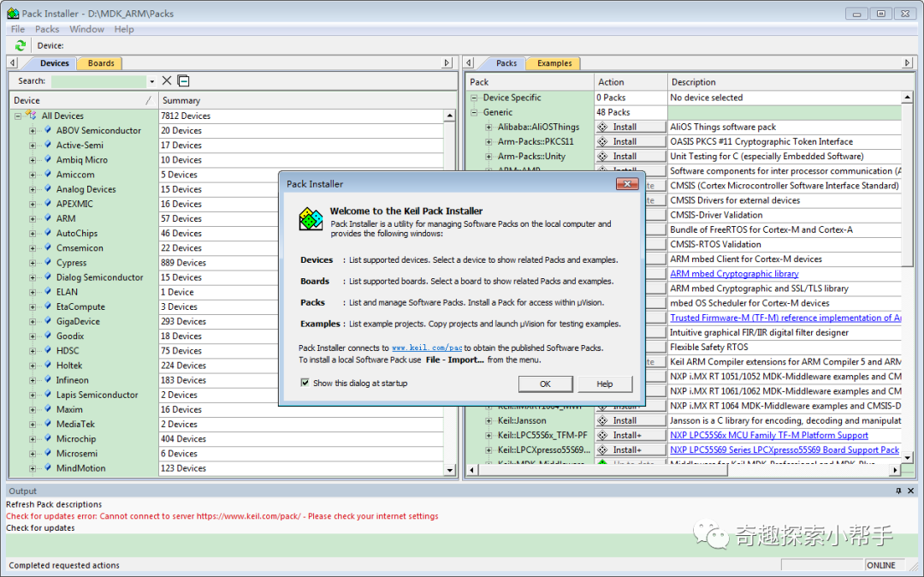
Task: Click install diamond icon for Arm-Packs::Unity
Action: pyautogui.click(x=602, y=156)
